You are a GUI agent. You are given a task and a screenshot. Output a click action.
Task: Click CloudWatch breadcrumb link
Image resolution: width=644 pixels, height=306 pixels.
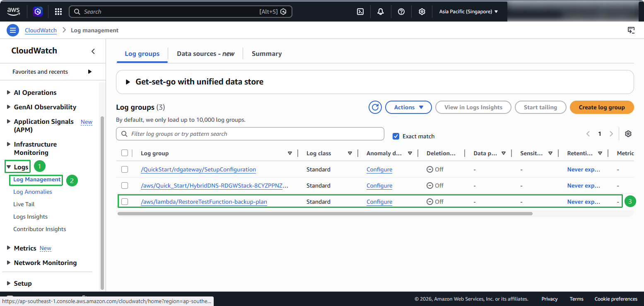point(41,30)
